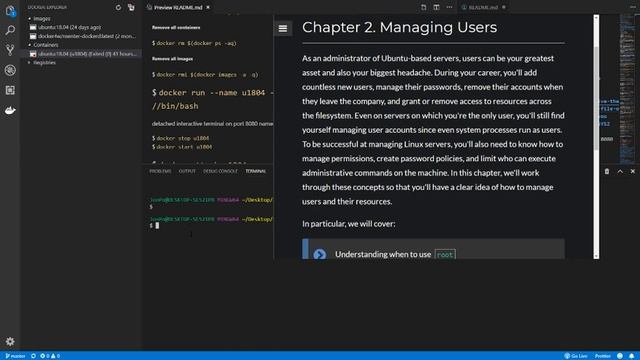Viewport: 640px width, 360px height.
Task: Click the git branch master indicator
Action: click(15, 356)
